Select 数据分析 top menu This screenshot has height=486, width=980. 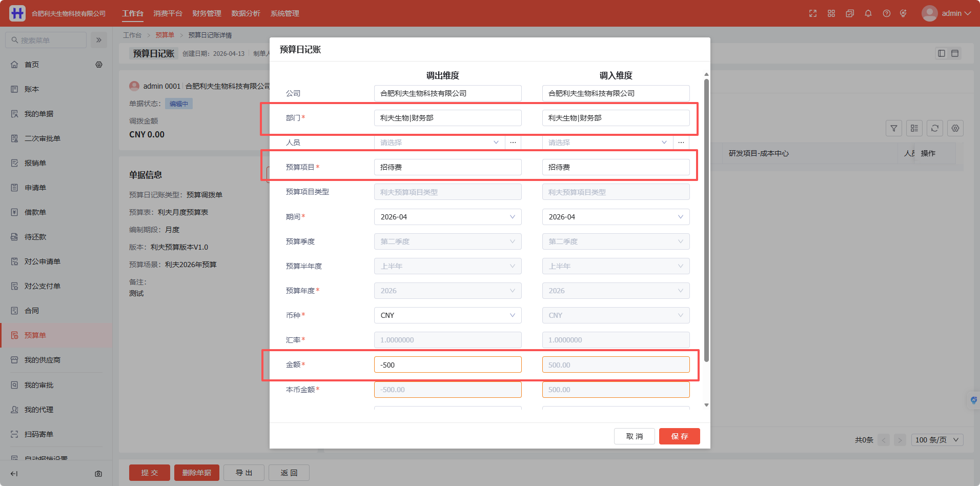(x=246, y=13)
